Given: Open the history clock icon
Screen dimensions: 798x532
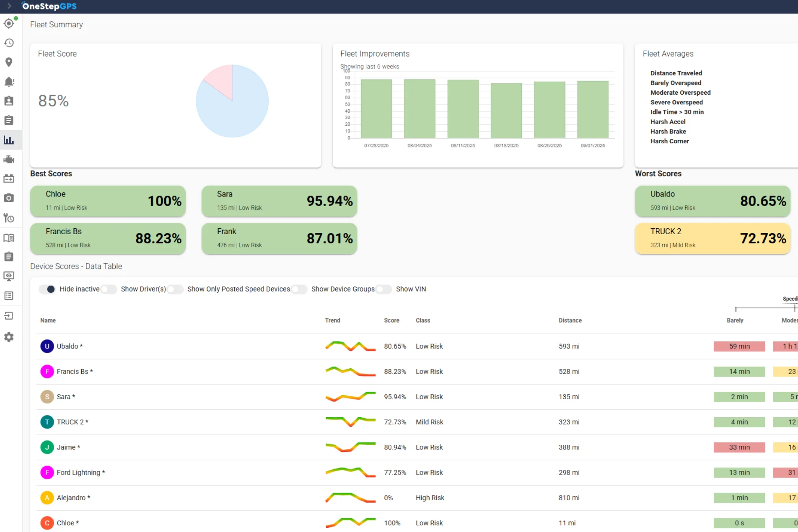Looking at the screenshot, I should [x=9, y=43].
